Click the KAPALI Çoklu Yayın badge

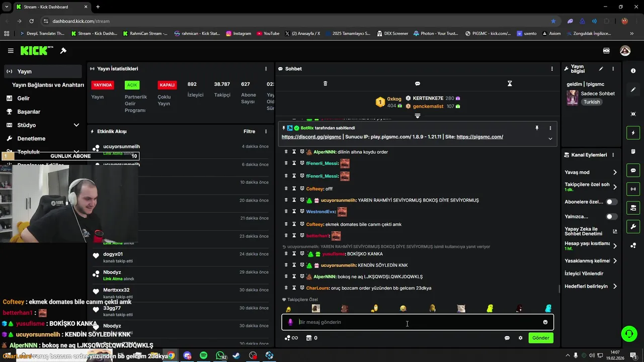click(167, 85)
